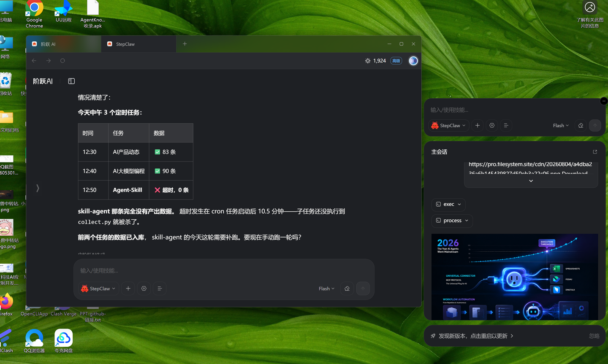This screenshot has height=364, width=608.
Task: Switch to the 阶跃 AI tab
Action: pos(63,44)
